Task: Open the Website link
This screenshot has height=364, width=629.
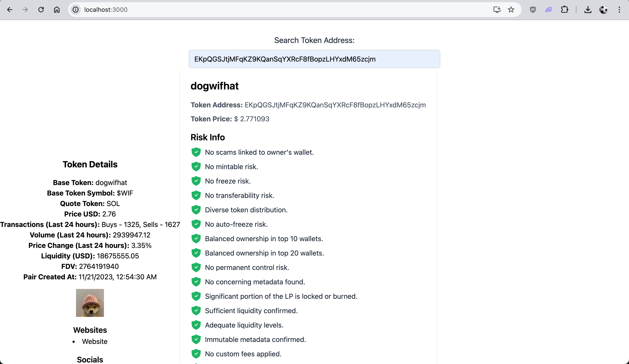Action: click(x=95, y=341)
